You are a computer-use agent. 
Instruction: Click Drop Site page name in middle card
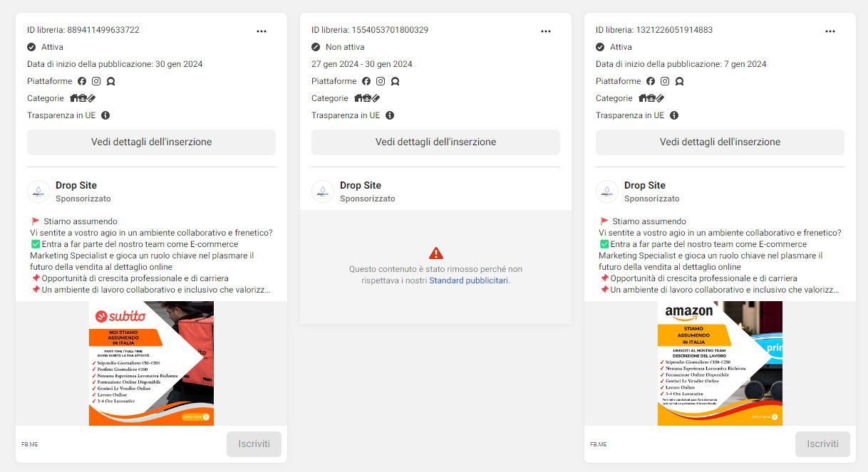(361, 186)
